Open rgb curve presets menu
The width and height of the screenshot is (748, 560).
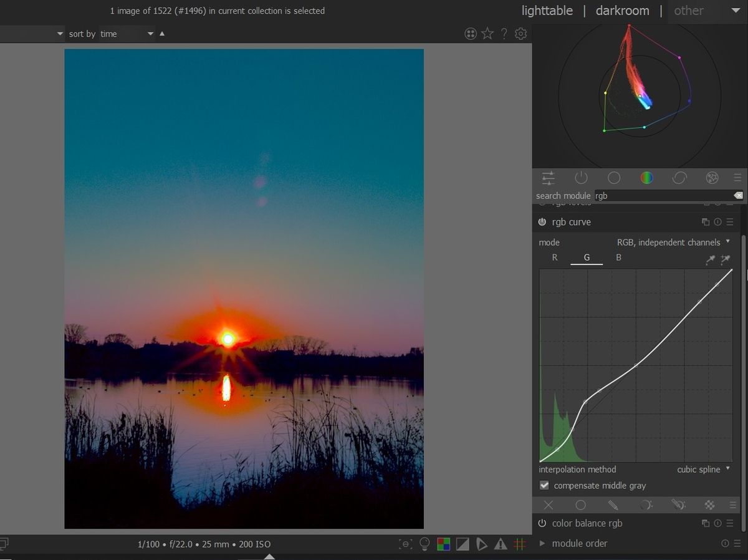[729, 222]
